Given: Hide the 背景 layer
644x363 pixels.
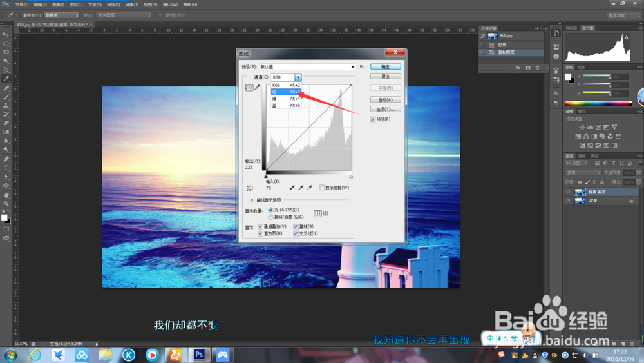Looking at the screenshot, I should (x=569, y=201).
